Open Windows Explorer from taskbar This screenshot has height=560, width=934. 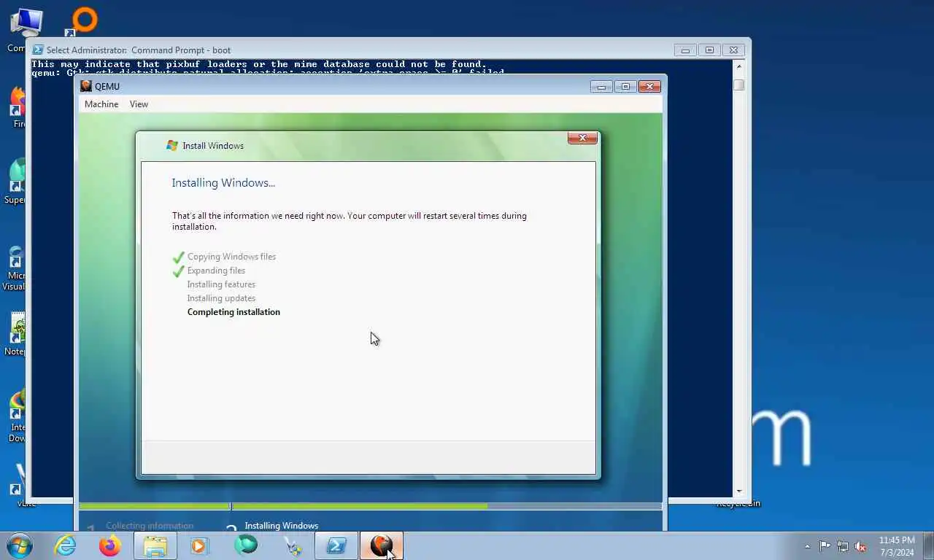click(155, 545)
